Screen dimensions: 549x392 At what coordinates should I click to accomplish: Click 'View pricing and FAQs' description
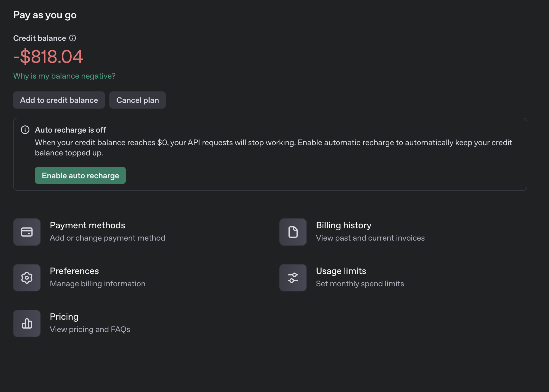tap(90, 329)
